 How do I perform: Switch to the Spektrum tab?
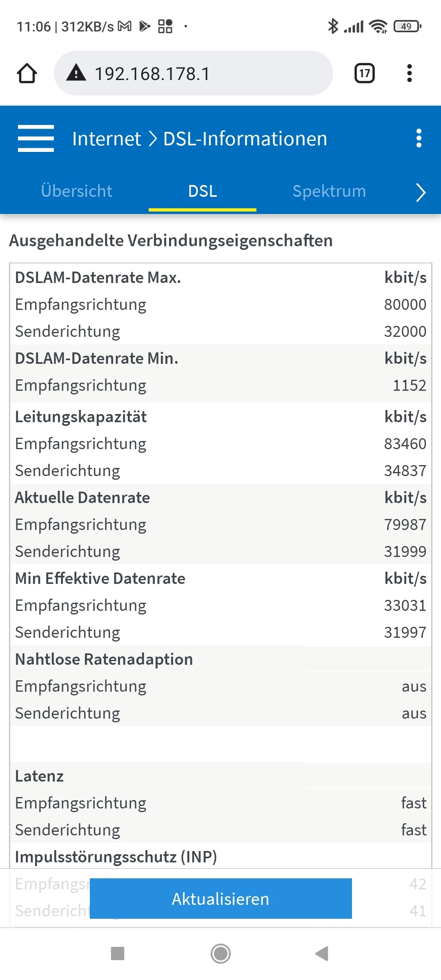[329, 191]
